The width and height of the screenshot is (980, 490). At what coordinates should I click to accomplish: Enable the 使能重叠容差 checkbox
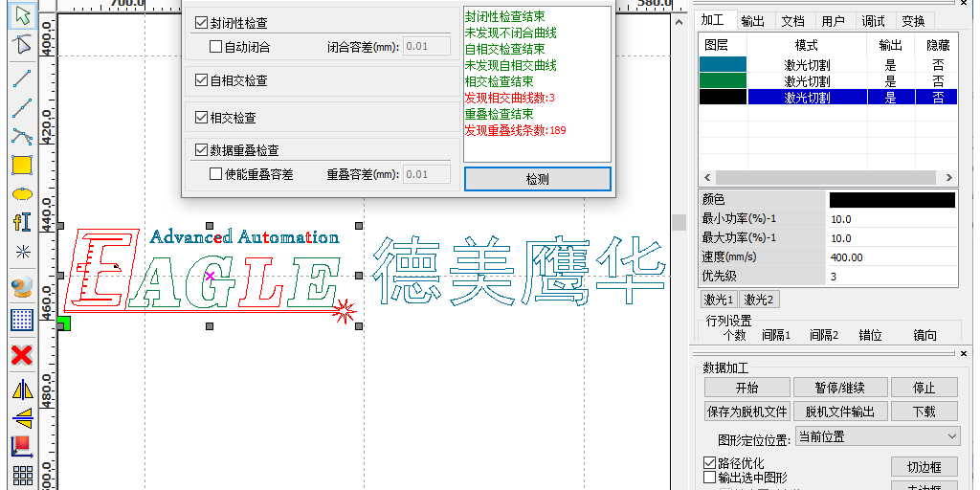click(215, 174)
